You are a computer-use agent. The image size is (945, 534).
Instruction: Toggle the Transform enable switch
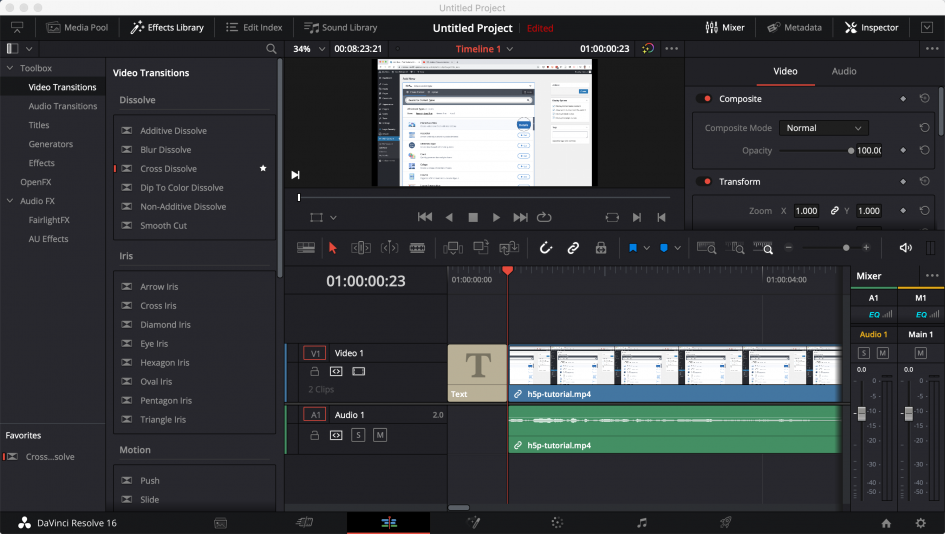pos(703,181)
